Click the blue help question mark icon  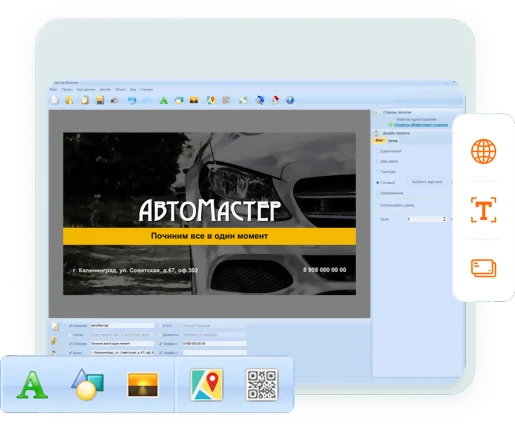[290, 100]
